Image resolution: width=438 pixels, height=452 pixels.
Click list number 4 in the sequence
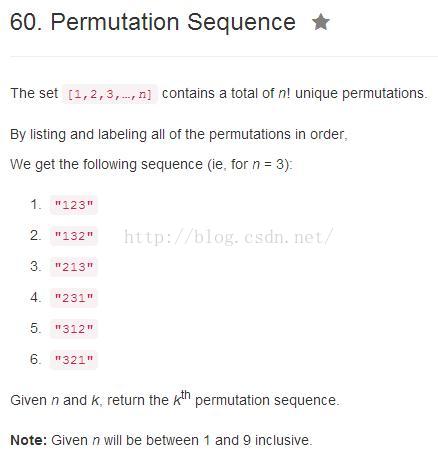tap(36, 297)
